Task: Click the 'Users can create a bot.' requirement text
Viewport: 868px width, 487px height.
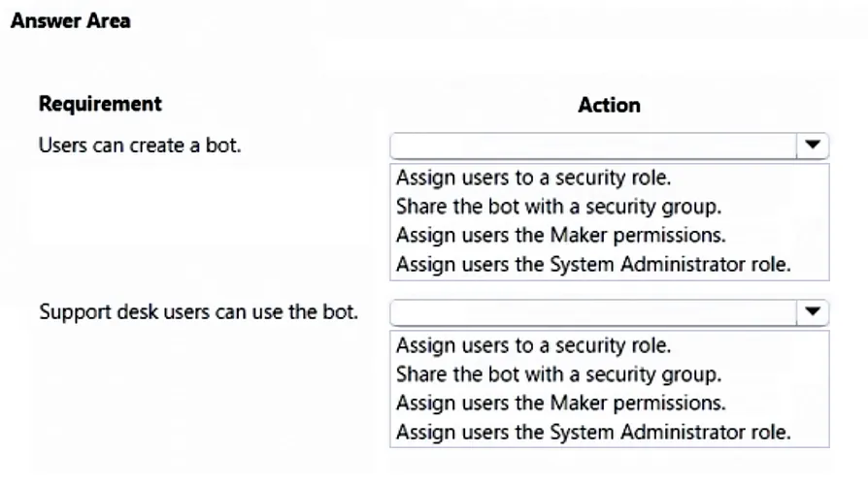Action: click(x=140, y=146)
